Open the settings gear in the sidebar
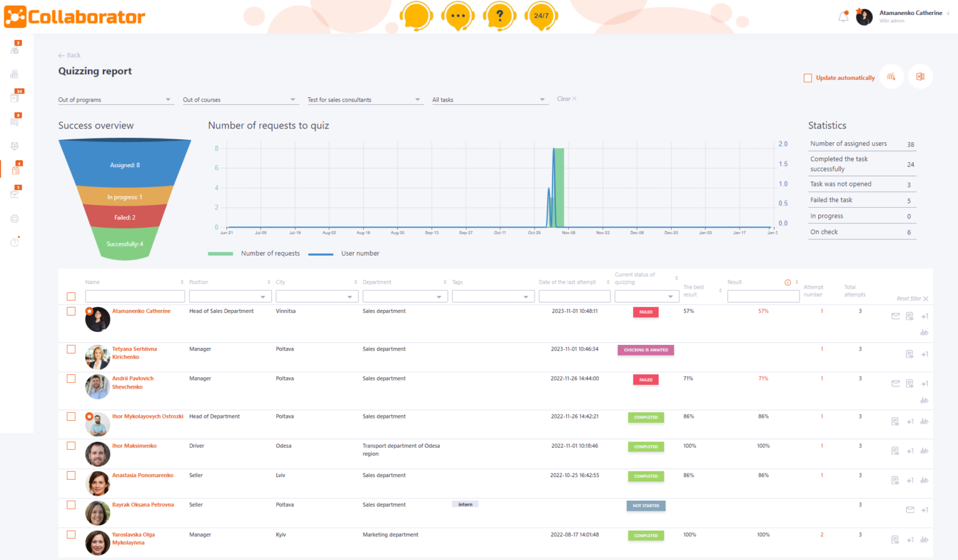Viewport: 958px width, 560px height. click(14, 219)
